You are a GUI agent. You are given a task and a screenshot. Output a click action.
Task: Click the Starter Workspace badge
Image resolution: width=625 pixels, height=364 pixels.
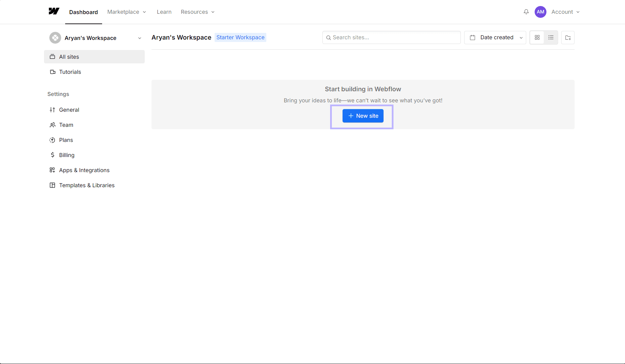240,37
